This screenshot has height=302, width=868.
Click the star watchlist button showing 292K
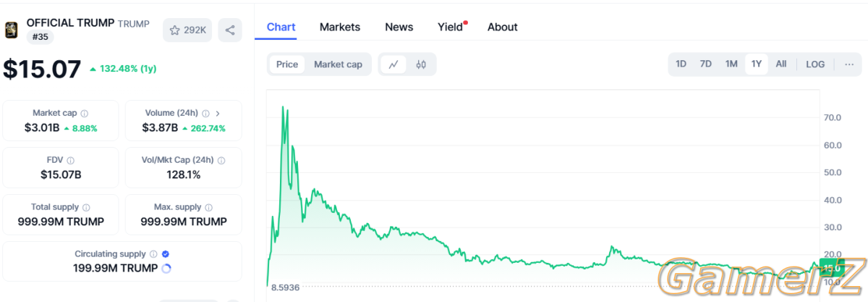(187, 30)
